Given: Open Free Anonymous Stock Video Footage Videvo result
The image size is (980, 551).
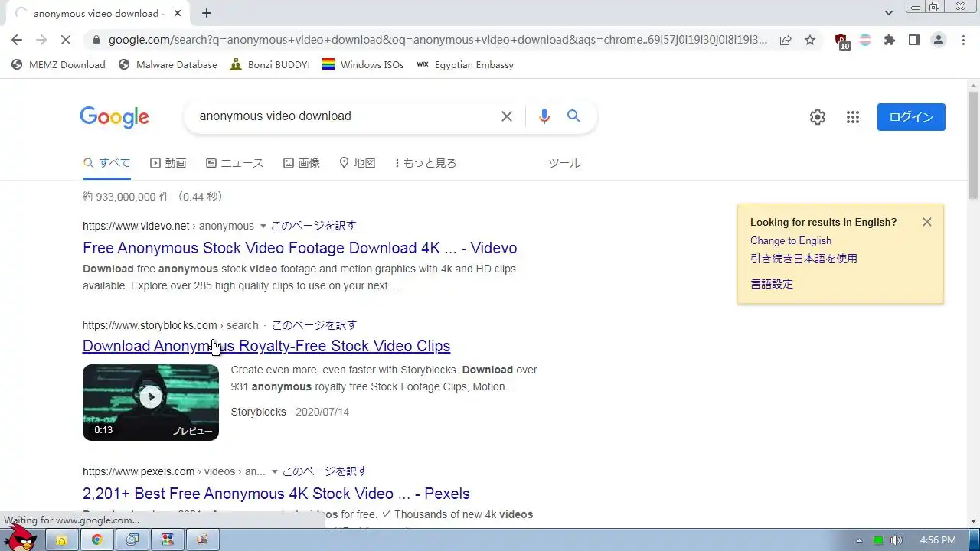Looking at the screenshot, I should click(299, 248).
